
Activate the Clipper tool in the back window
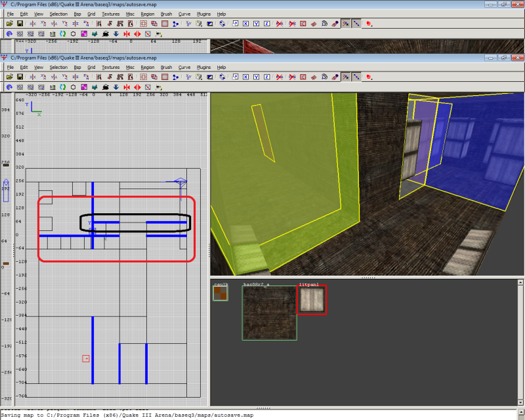[x=175, y=24]
